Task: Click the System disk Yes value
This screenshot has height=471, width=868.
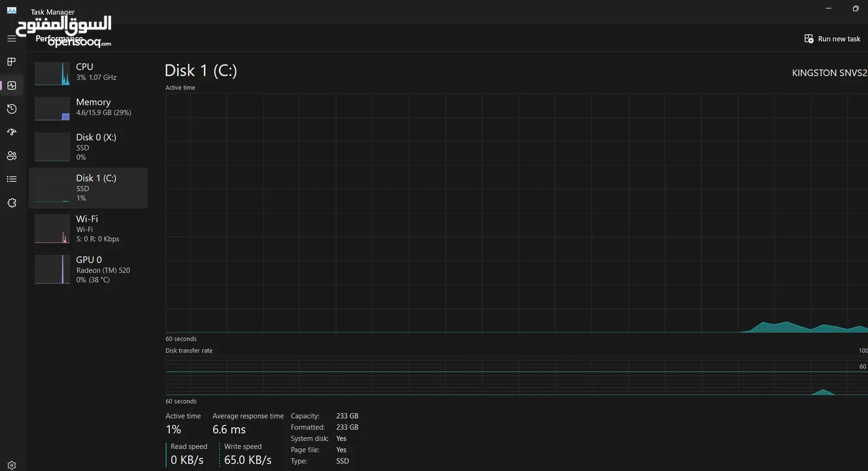Action: (341, 439)
